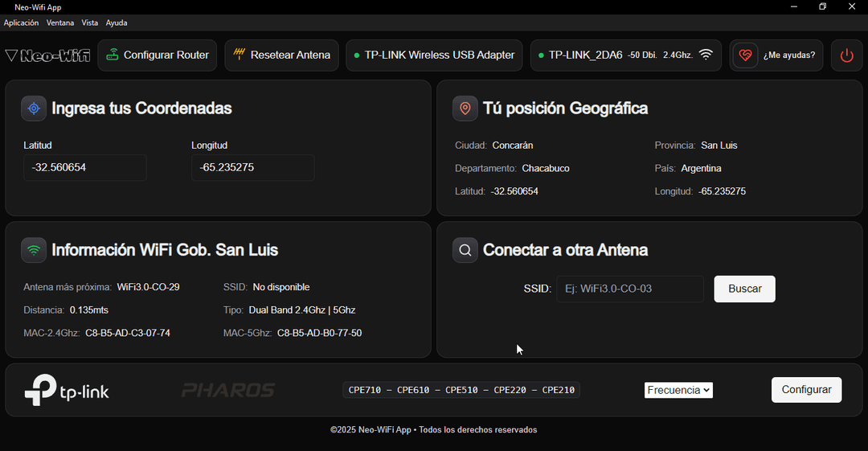Click the SSID search input field
Viewport: 868px width, 451px height.
tap(630, 289)
